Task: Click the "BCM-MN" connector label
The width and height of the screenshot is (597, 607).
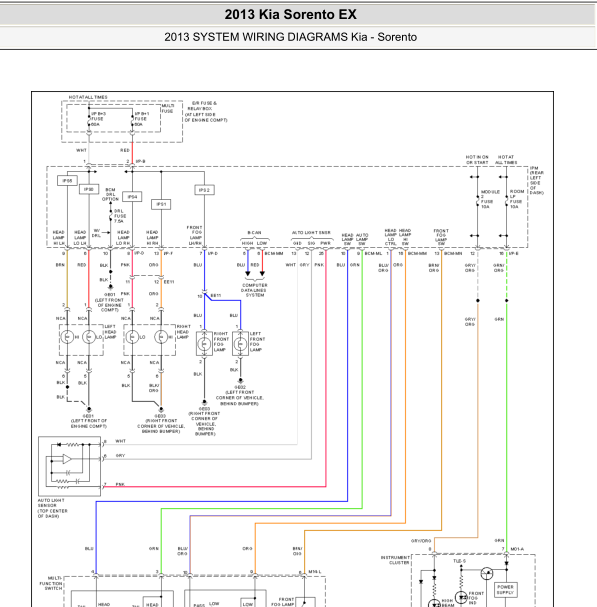Action: 453,254
